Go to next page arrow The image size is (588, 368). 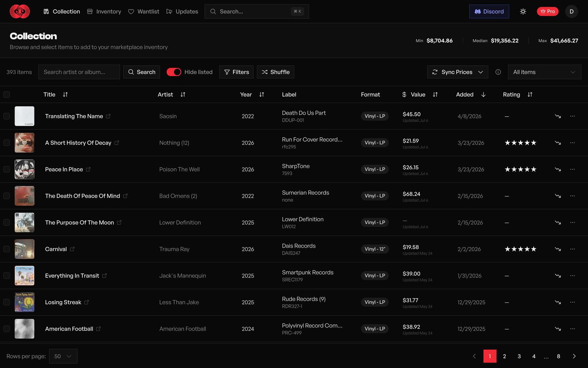click(574, 356)
